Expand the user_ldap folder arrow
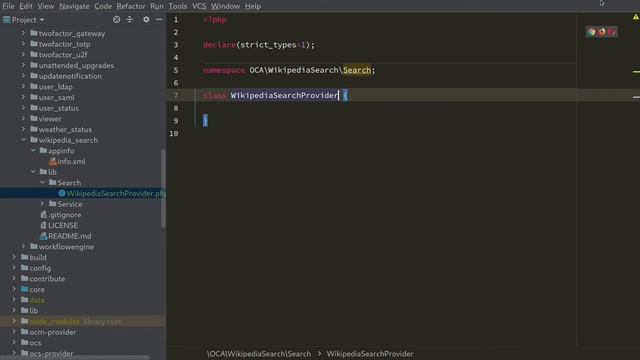 click(23, 87)
